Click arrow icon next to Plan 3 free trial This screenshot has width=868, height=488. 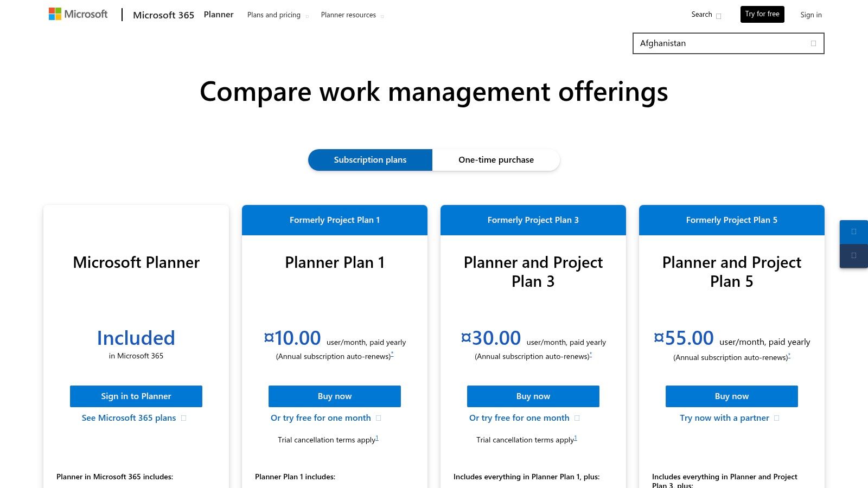point(577,418)
